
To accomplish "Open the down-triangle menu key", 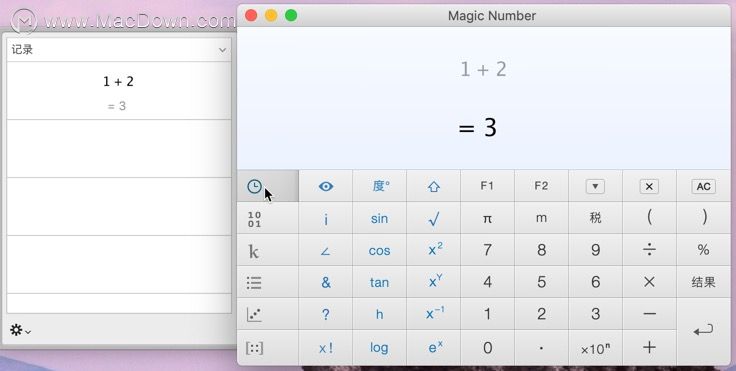I will [595, 186].
